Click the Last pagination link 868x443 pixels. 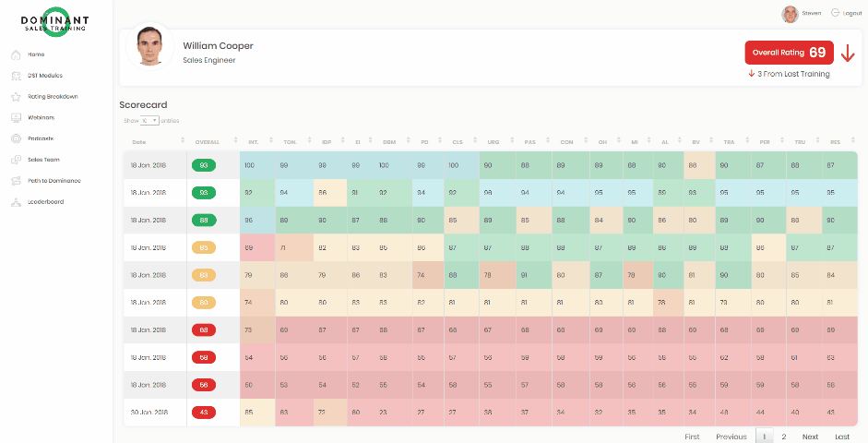[x=842, y=437]
